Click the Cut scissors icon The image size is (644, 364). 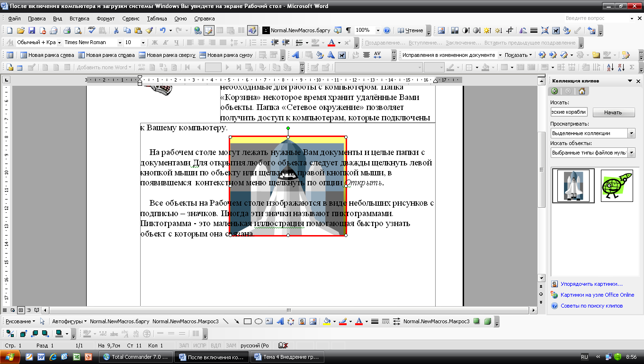coord(116,30)
